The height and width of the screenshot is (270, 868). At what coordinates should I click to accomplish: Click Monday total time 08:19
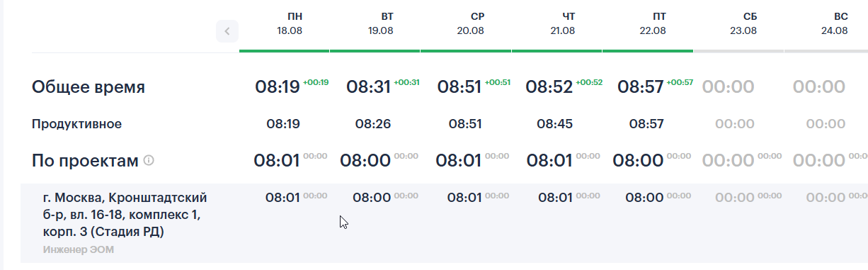point(278,87)
